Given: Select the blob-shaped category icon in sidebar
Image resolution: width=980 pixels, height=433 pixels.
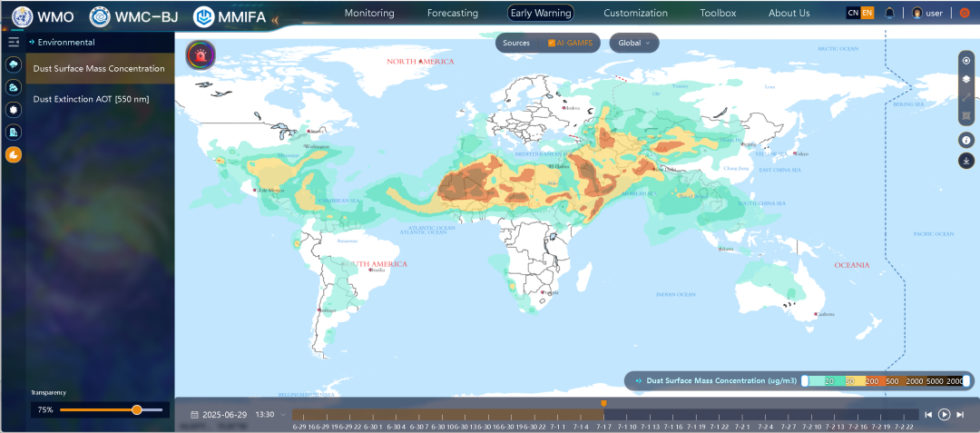Looking at the screenshot, I should pyautogui.click(x=13, y=110).
